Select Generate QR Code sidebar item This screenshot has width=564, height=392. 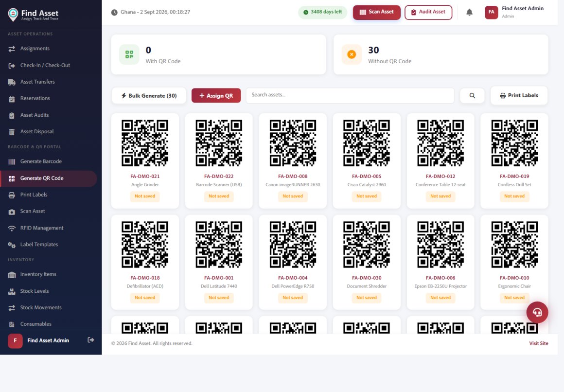click(x=49, y=178)
